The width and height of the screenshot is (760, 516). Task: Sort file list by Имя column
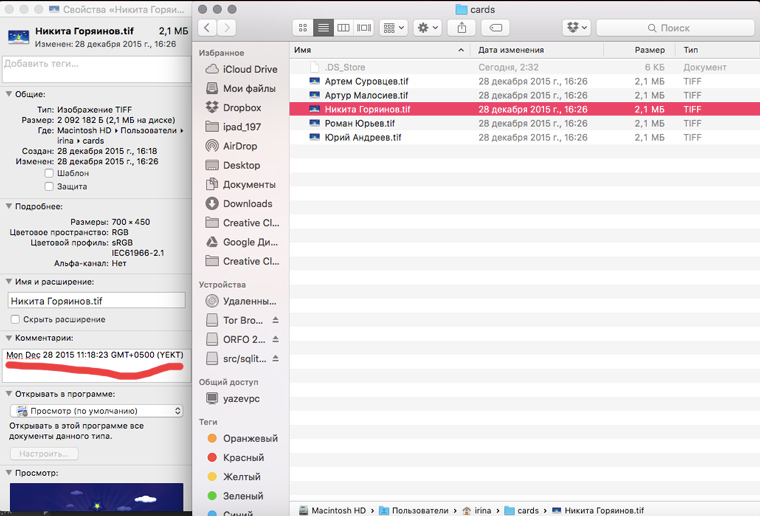tap(380, 50)
